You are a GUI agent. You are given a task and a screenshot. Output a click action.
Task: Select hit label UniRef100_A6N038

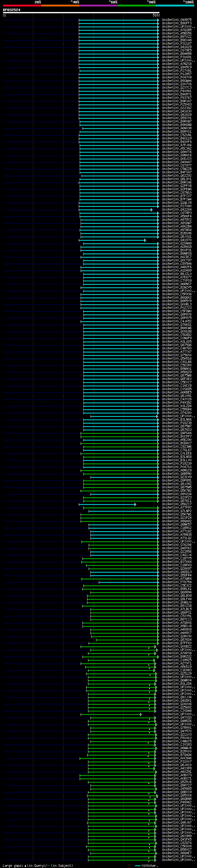point(177,128)
